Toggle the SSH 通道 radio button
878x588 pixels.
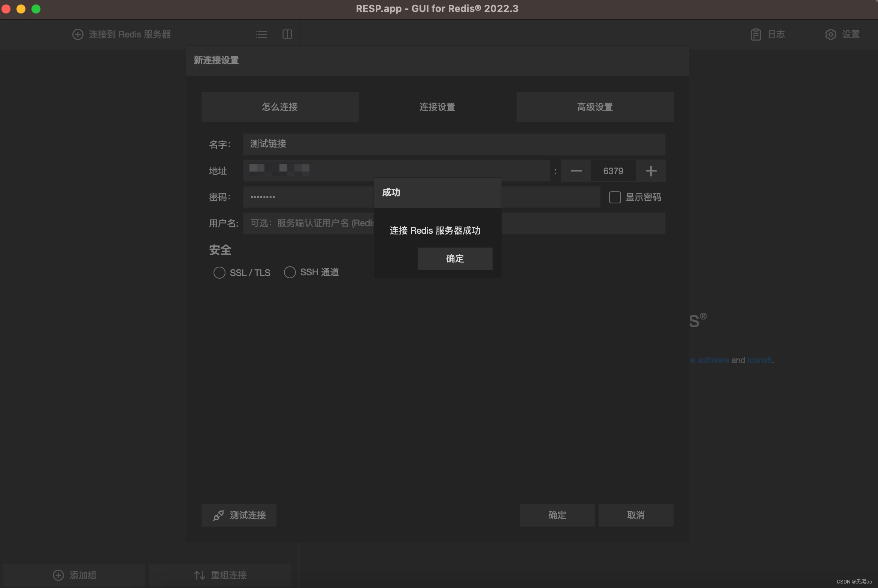point(289,272)
